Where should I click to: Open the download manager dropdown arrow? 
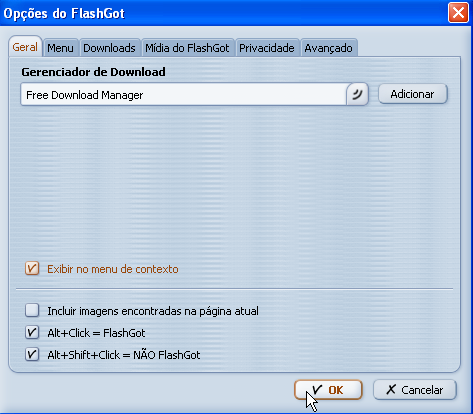point(357,95)
